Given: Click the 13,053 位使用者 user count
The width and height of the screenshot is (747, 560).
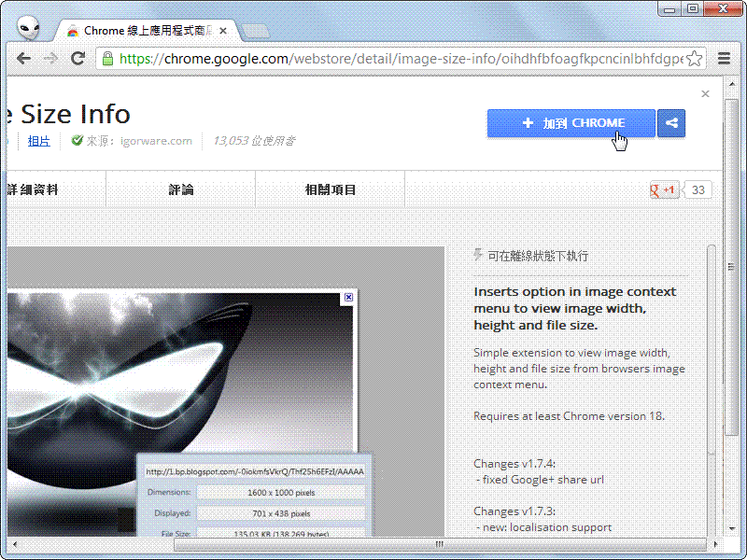Looking at the screenshot, I should (253, 141).
